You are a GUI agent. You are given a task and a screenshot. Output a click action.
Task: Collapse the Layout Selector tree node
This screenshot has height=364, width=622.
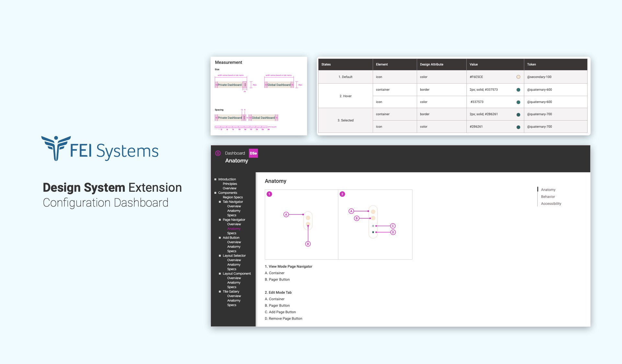pos(220,256)
